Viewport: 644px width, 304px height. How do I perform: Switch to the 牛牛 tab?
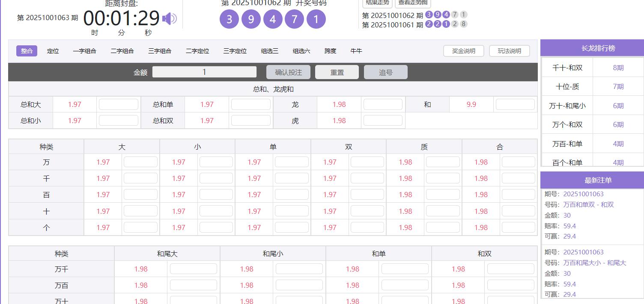pos(356,50)
